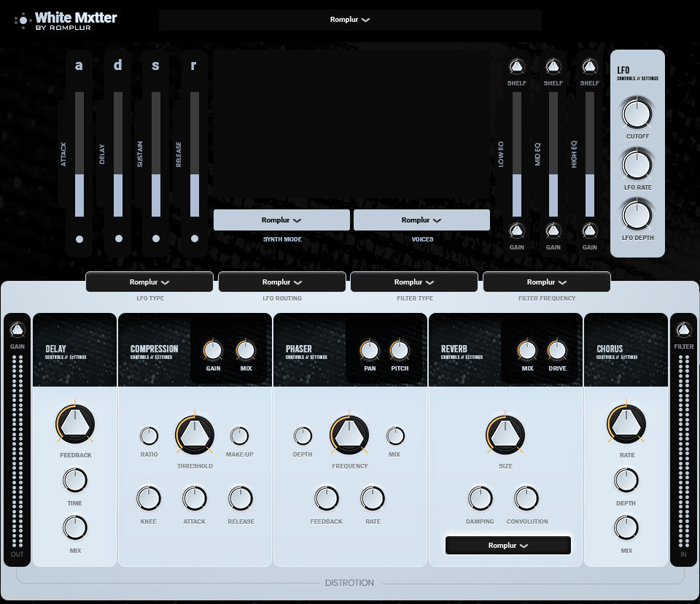Click the Reverb Convolution knob

pyautogui.click(x=526, y=498)
